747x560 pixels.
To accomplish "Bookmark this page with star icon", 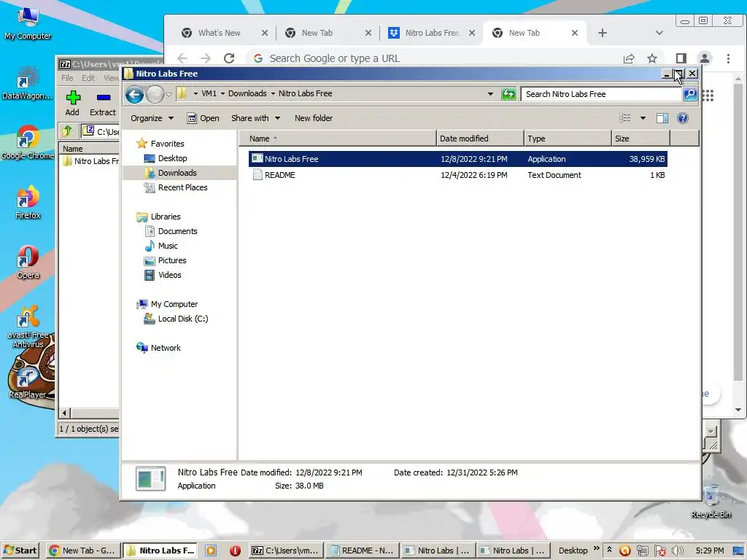I will pos(652,58).
